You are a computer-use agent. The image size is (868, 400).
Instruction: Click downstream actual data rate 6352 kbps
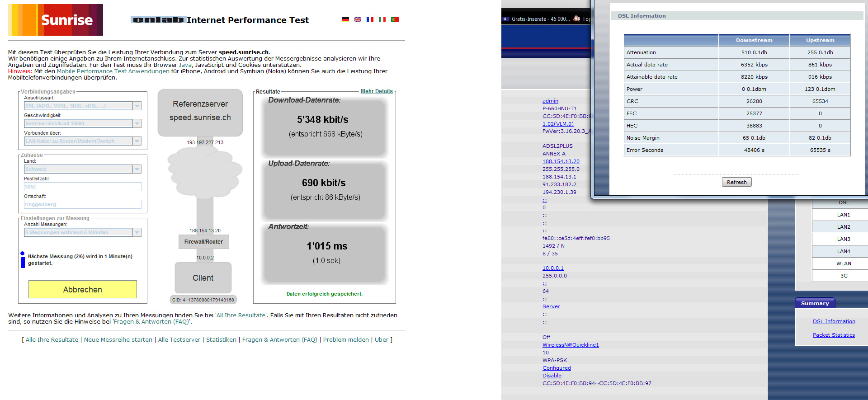tap(754, 65)
